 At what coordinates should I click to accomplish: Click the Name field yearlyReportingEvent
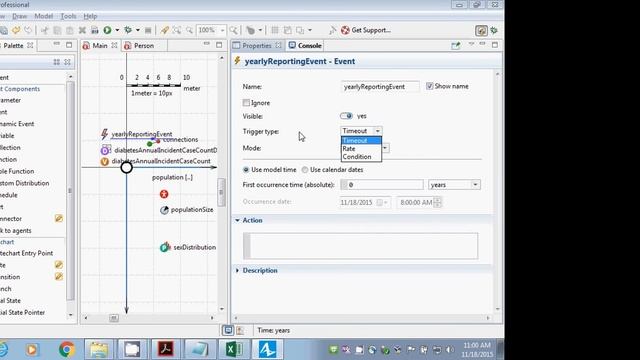[380, 87]
